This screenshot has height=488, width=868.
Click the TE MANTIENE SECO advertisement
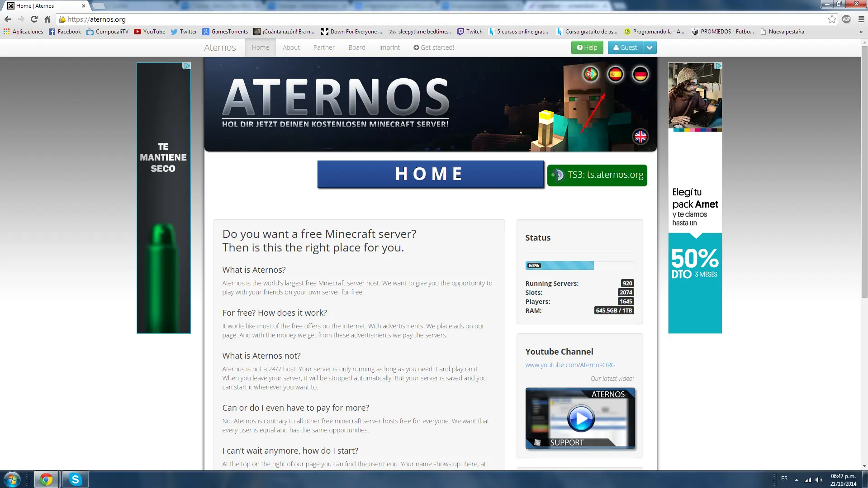[163, 198]
